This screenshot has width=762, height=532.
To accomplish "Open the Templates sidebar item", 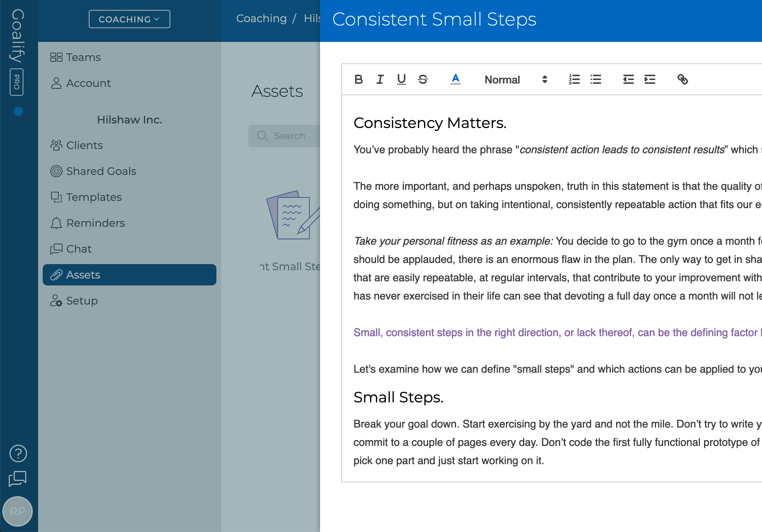I will [x=94, y=197].
